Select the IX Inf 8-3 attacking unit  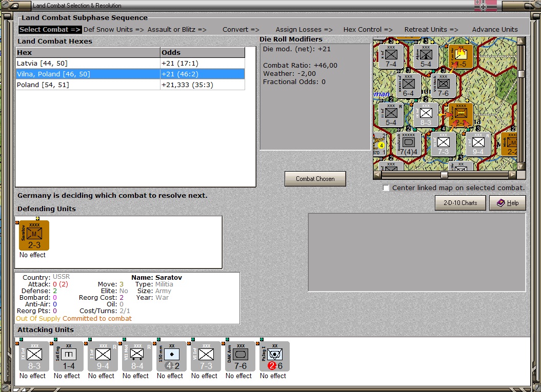tap(34, 357)
